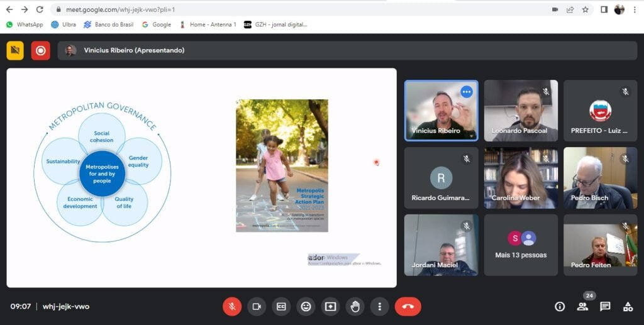644x325 pixels.
Task: Click the yellow icon next to recording indicator
Action: point(15,50)
